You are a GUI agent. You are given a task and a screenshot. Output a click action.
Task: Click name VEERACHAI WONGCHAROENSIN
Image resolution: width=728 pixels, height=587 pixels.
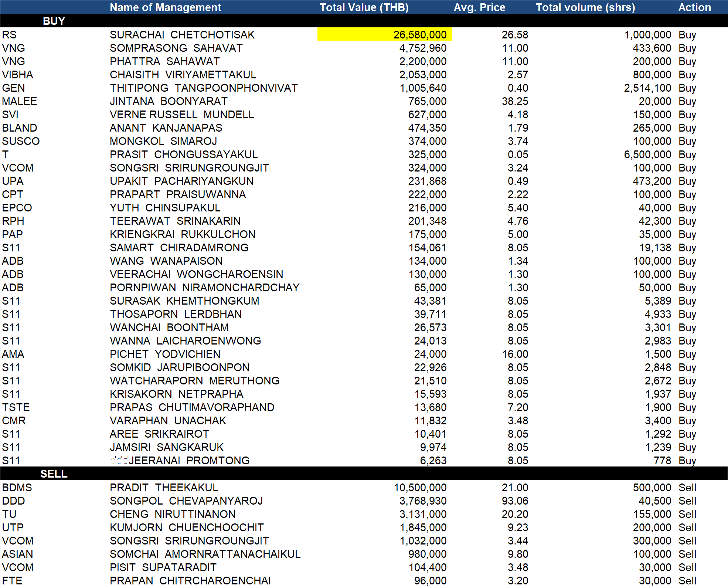click(197, 274)
